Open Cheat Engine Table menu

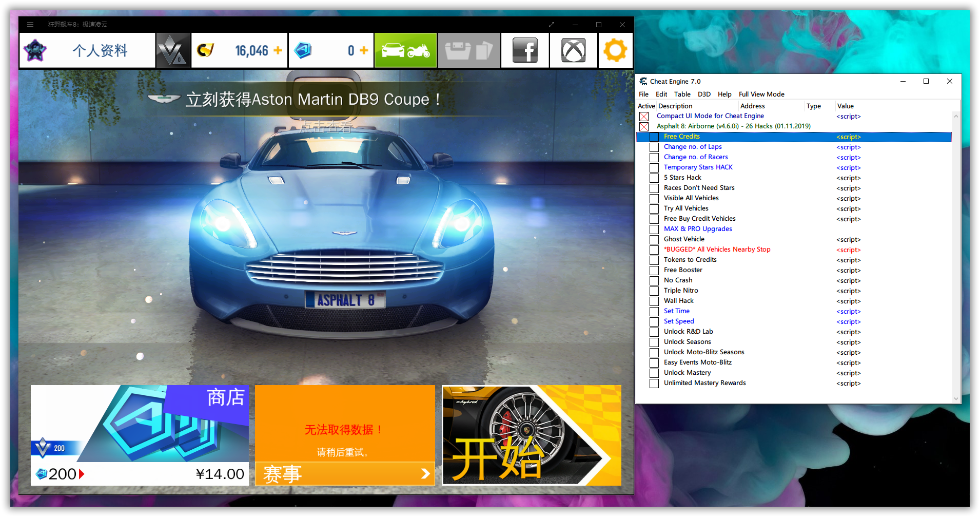point(682,94)
